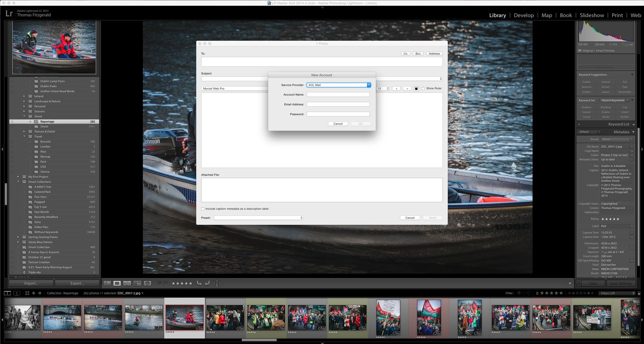The height and width of the screenshot is (344, 644).
Task: Open the Slideshow module
Action: point(591,15)
